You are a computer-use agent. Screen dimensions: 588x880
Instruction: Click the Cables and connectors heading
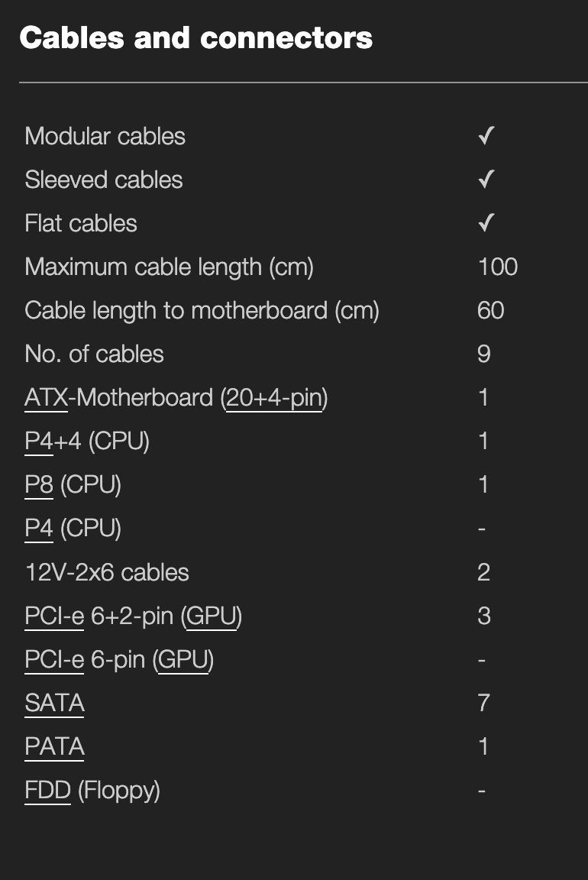point(196,37)
